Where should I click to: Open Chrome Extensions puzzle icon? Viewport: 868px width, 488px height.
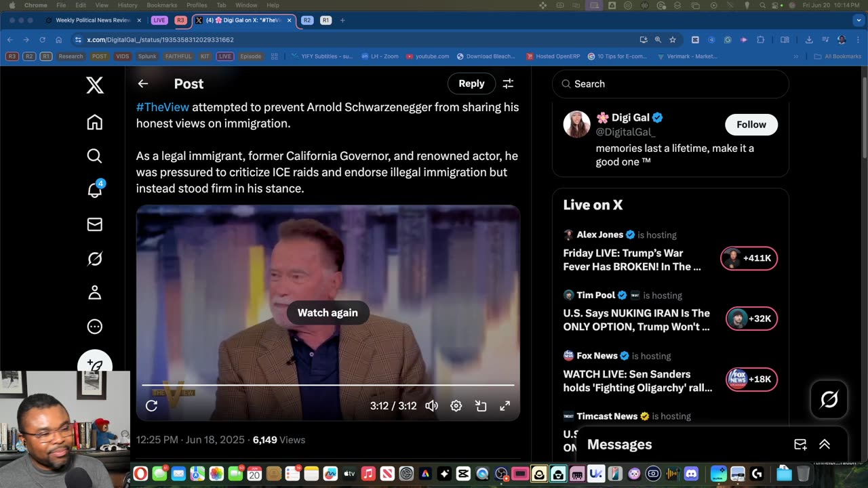pos(760,40)
